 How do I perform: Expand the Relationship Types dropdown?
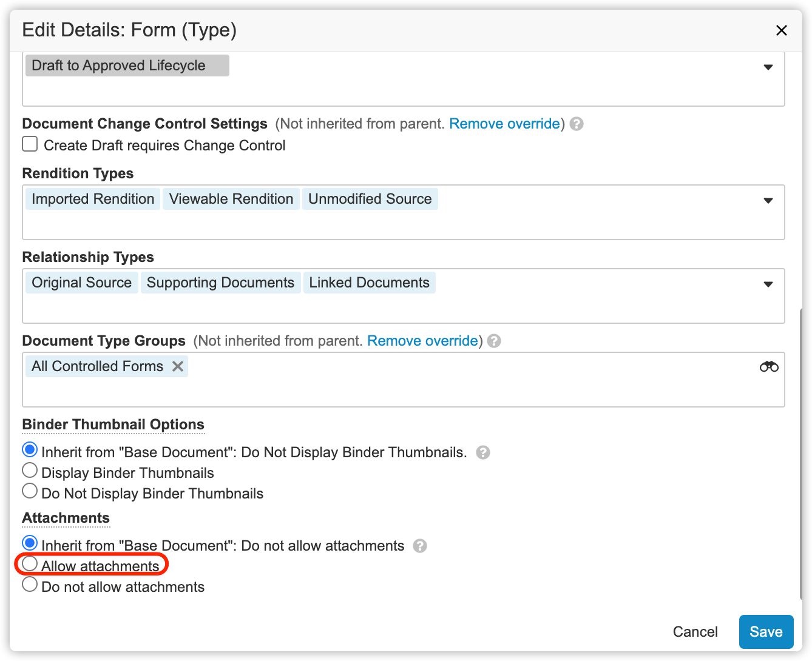coord(768,284)
